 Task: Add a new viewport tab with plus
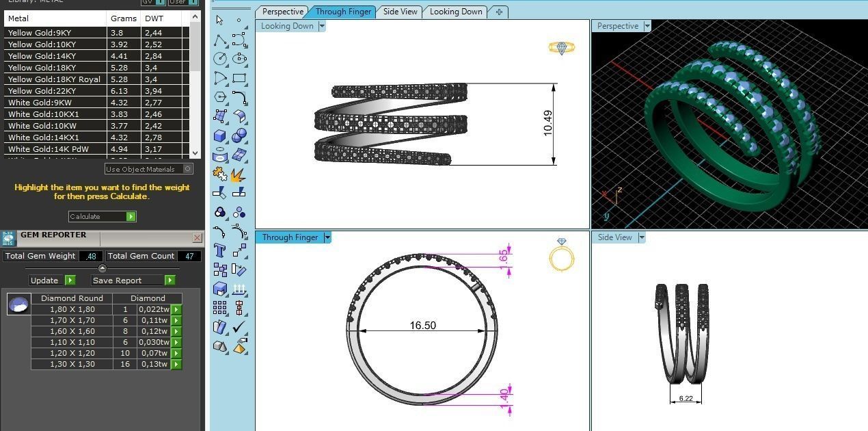[499, 12]
